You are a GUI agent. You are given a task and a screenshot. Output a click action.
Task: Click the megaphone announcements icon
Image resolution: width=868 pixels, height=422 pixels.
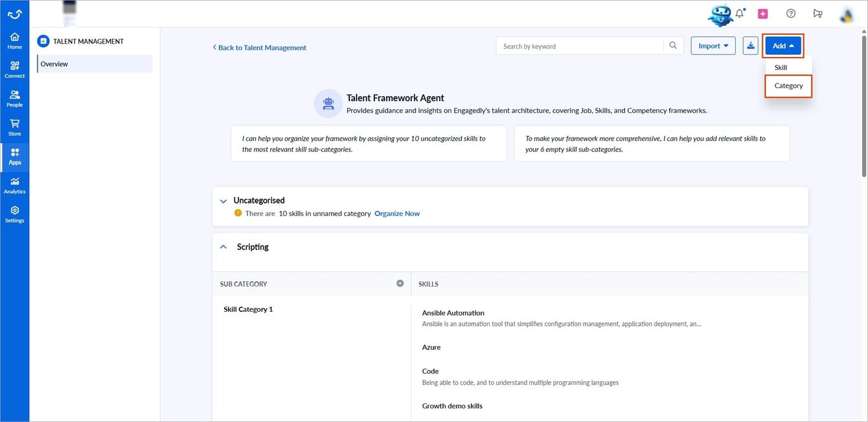click(817, 13)
